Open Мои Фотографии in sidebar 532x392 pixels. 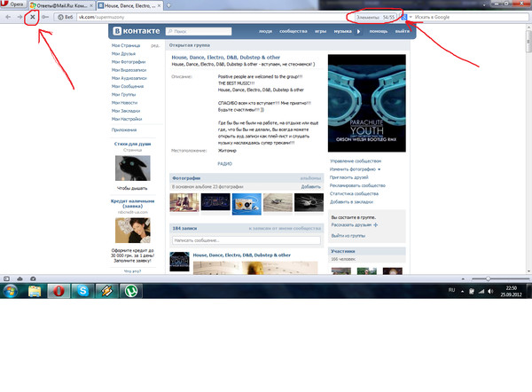pyautogui.click(x=129, y=62)
